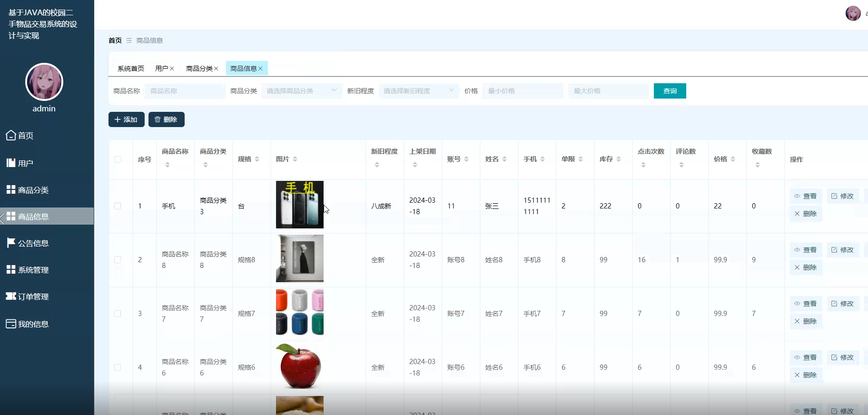The width and height of the screenshot is (868, 415).
Task: Check the row 3 商品名称7 checkbox
Action: 118,314
